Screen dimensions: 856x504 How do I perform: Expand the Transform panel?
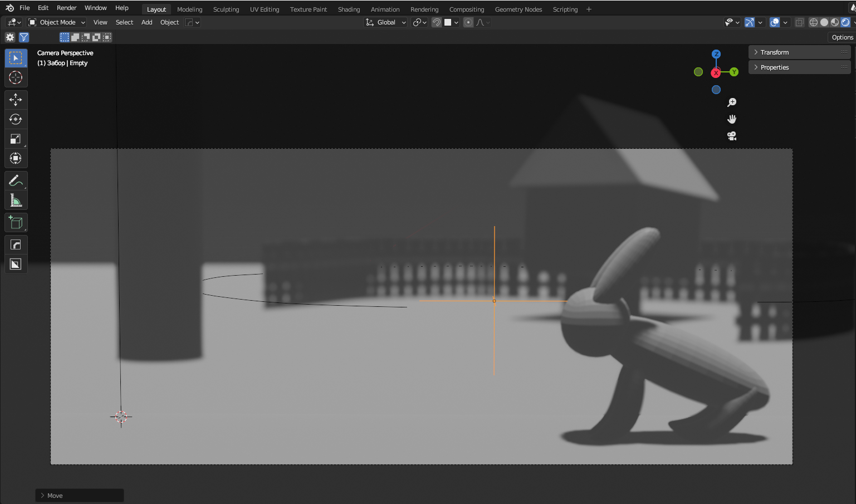click(774, 52)
